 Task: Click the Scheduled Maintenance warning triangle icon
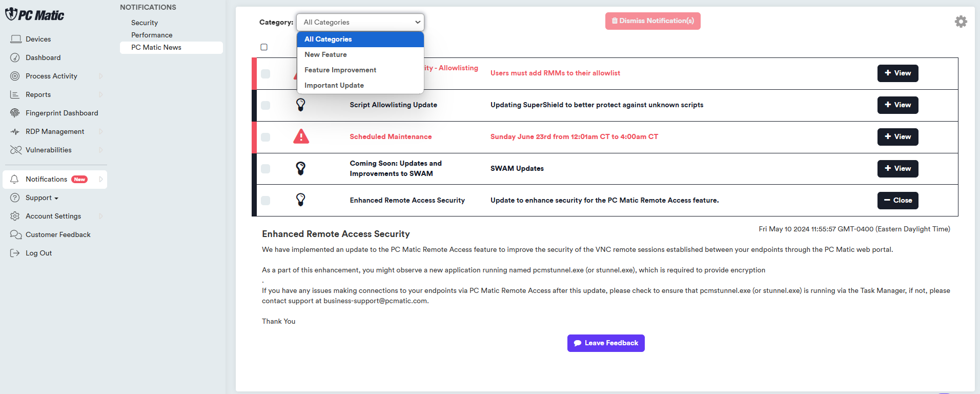point(301,136)
